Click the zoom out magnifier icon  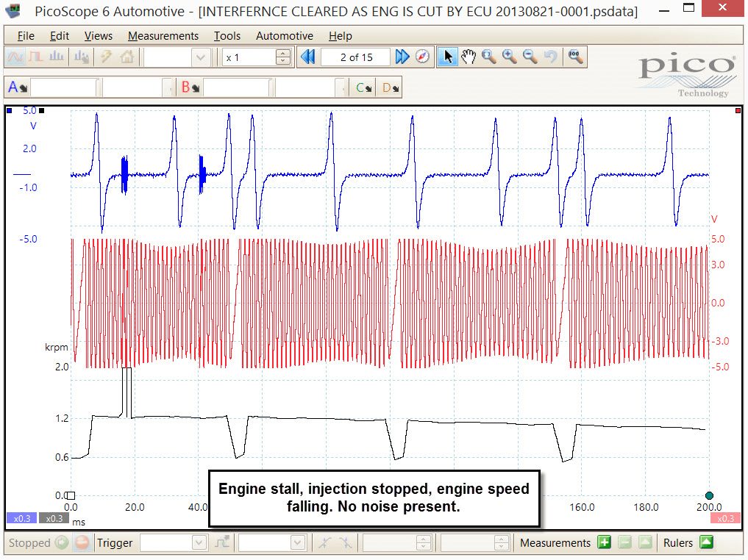[530, 57]
